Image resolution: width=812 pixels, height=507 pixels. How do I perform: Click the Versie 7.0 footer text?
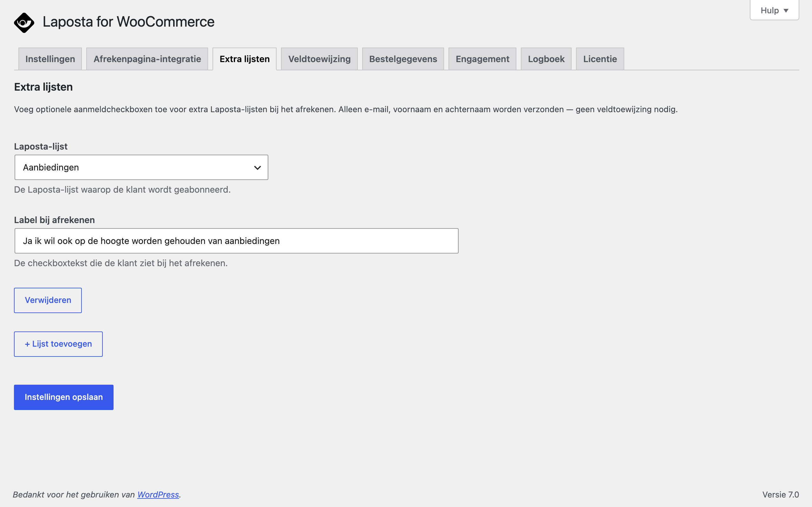(x=781, y=495)
